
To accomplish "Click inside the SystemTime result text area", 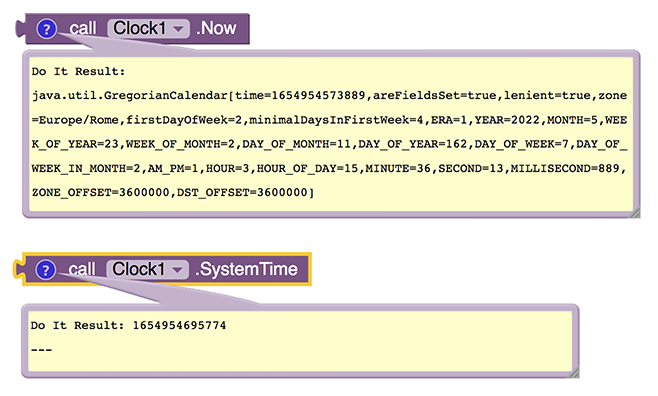I will (300, 341).
